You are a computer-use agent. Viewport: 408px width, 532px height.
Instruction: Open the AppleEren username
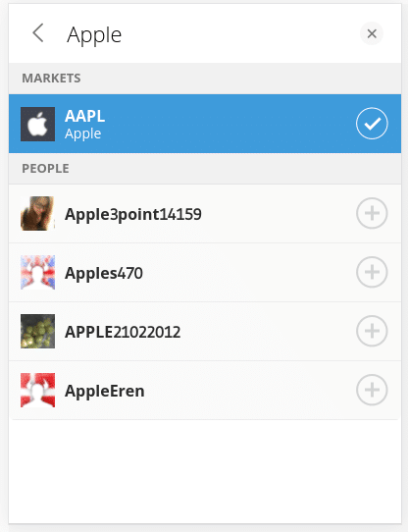[x=105, y=391]
